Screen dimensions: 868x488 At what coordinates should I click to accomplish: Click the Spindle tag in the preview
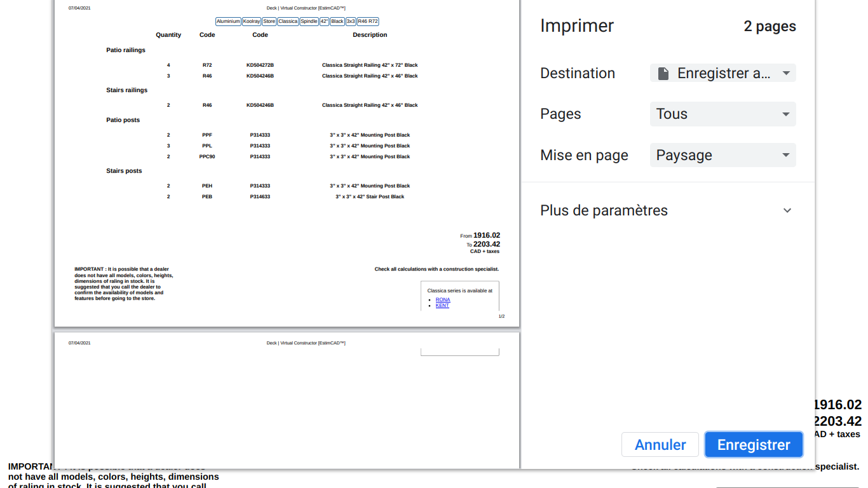click(309, 21)
